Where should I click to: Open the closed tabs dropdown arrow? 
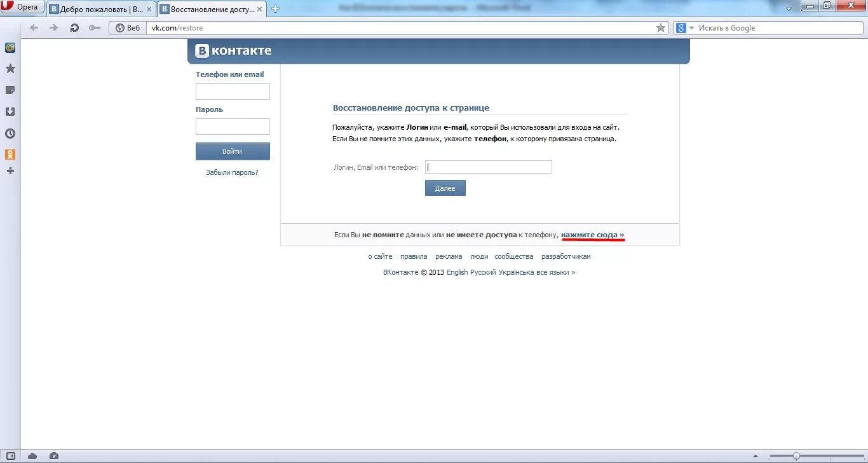pos(789,9)
